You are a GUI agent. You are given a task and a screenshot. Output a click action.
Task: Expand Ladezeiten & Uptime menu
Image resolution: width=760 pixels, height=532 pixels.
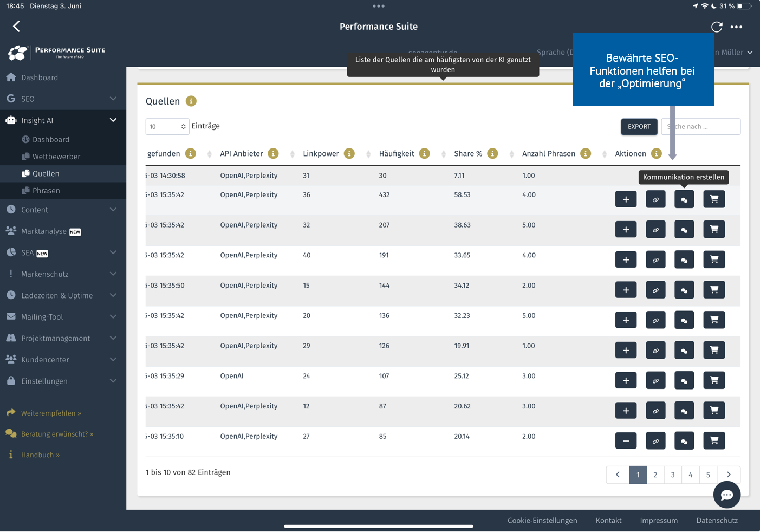click(x=63, y=295)
